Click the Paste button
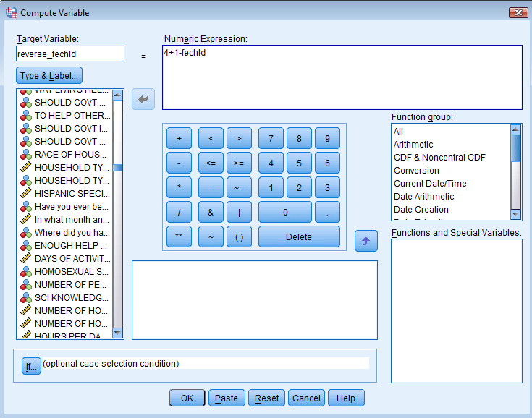Image resolution: width=532 pixels, height=418 pixels. 227,398
